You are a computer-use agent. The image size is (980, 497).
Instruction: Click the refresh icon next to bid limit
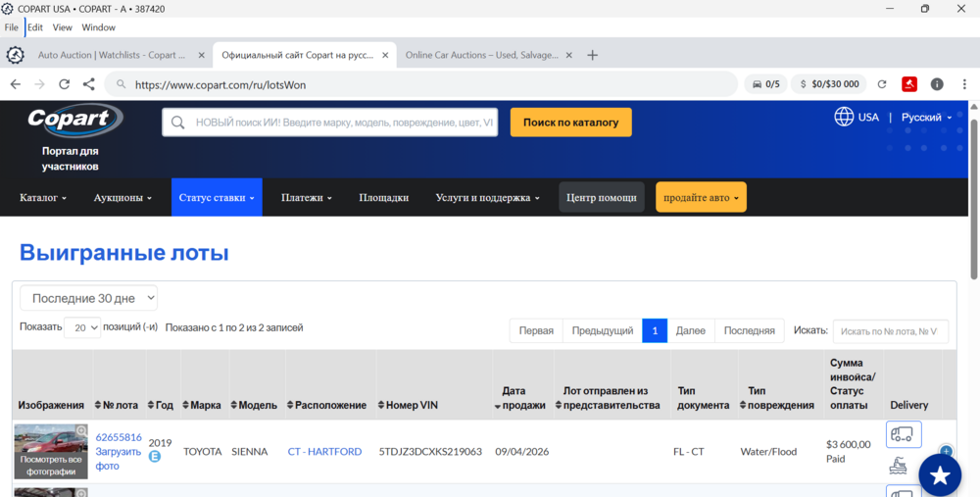(882, 84)
